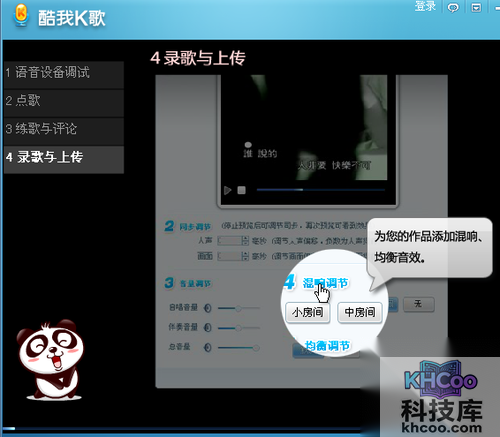
Task: Stop the preview video
Action: point(241,190)
